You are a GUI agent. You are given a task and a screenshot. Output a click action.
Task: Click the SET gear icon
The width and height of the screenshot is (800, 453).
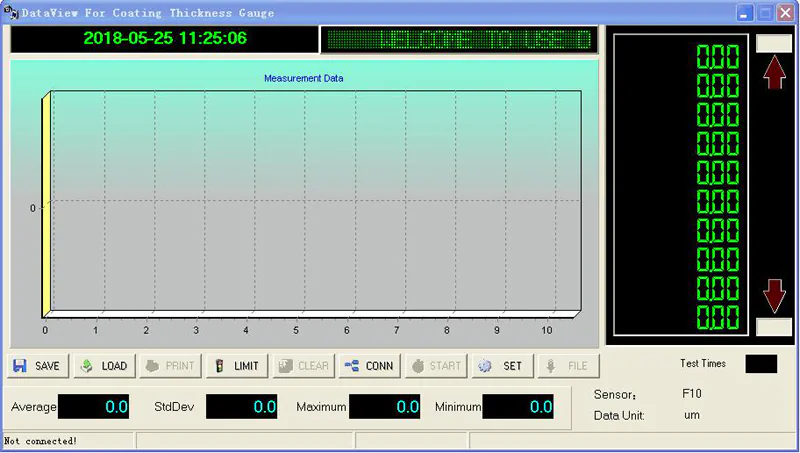click(485, 366)
